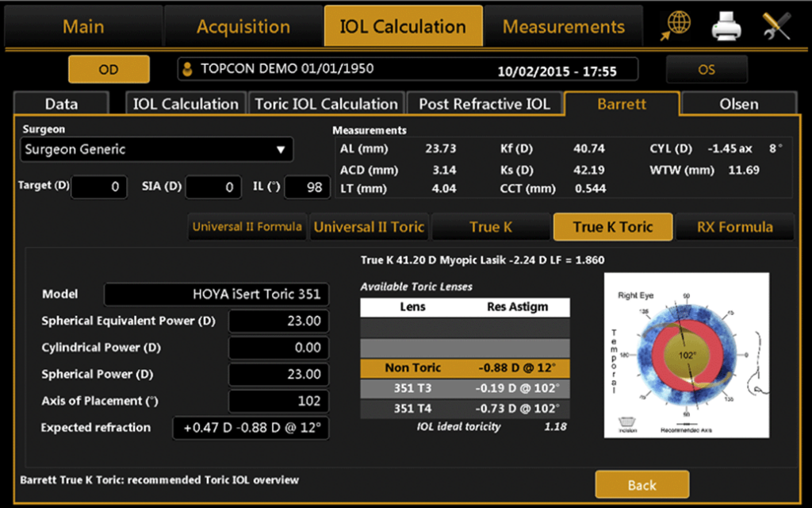This screenshot has height=508, width=812.
Task: Select the Toric IOL Calculation tab
Action: click(326, 104)
